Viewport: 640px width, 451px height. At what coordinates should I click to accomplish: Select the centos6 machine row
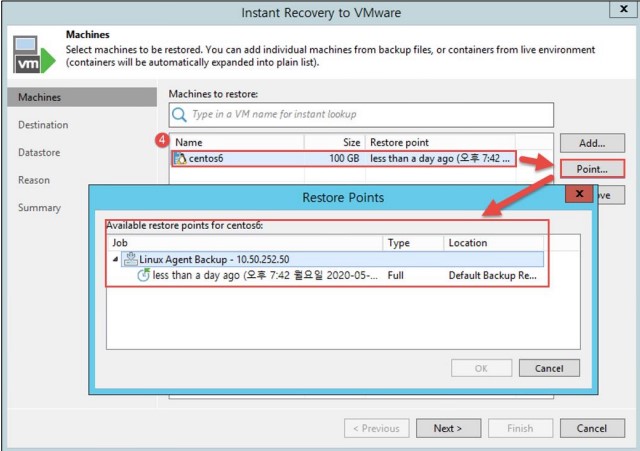coord(344,158)
